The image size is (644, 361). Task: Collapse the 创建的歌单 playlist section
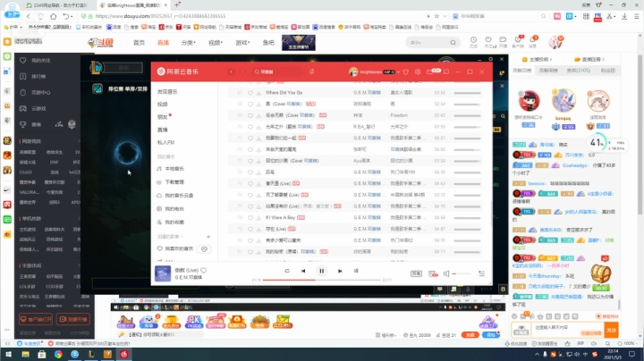(170, 237)
